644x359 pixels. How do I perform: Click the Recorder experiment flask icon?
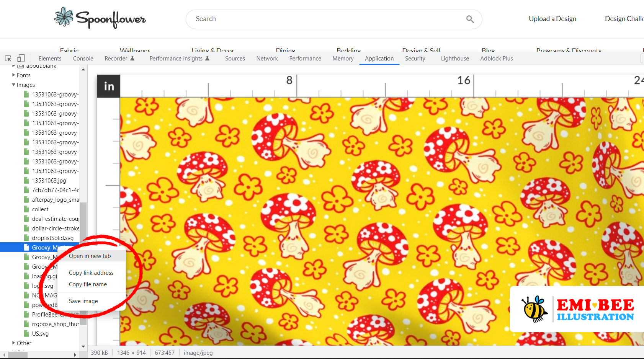pyautogui.click(x=132, y=59)
